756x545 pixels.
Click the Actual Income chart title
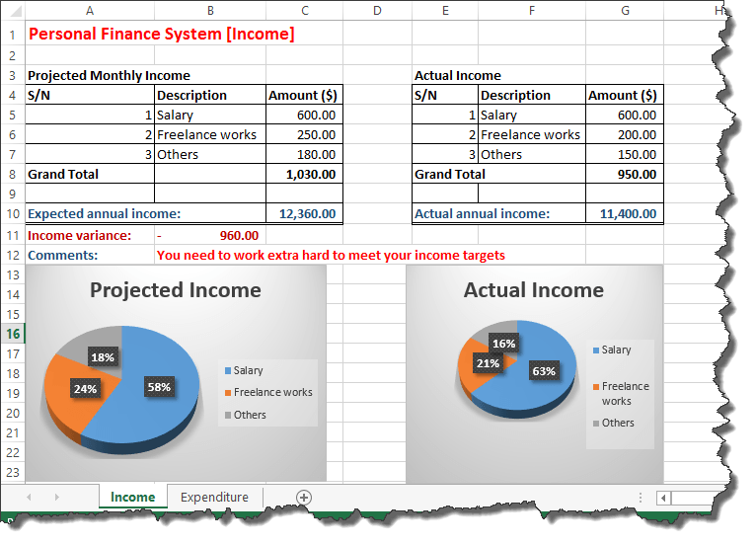coord(534,290)
